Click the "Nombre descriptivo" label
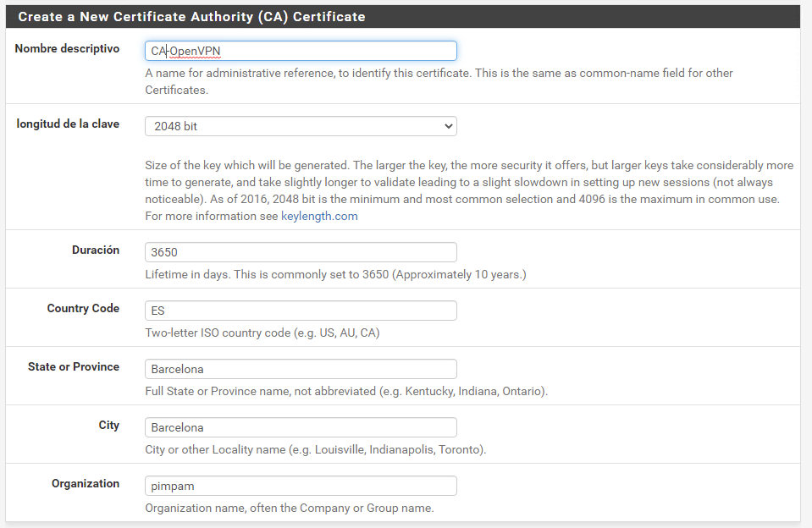This screenshot has height=528, width=812. pos(67,49)
